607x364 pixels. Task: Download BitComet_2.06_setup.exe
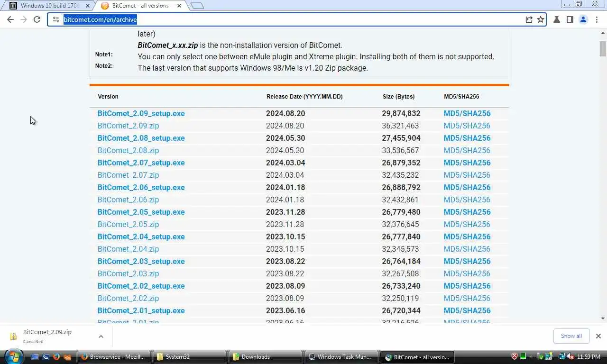[141, 187]
